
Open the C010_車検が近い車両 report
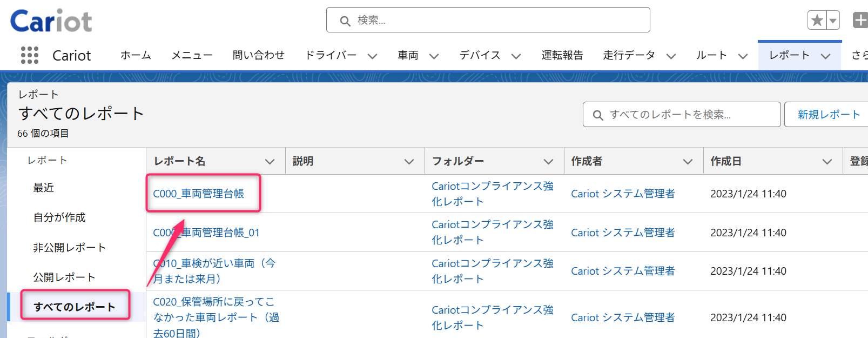pyautogui.click(x=214, y=271)
